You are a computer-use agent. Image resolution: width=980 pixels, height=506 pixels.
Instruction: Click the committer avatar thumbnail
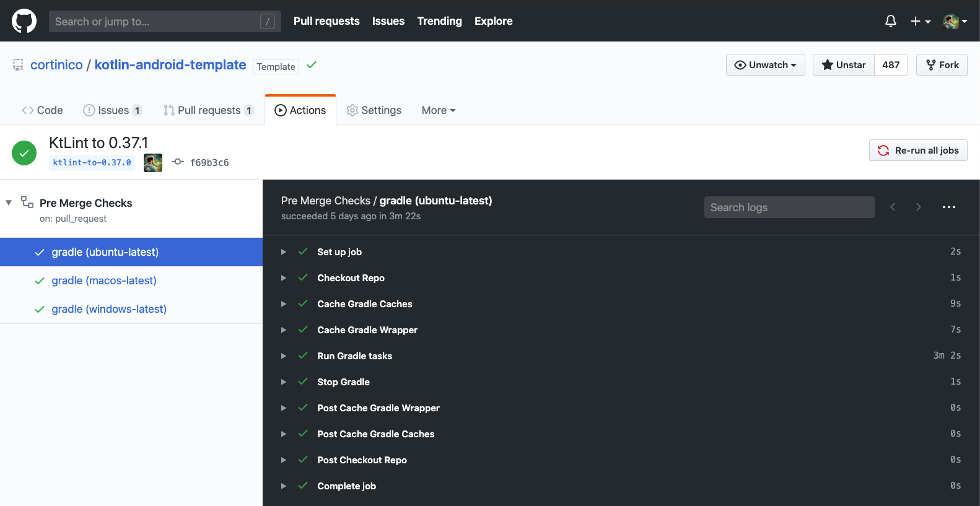click(x=153, y=163)
